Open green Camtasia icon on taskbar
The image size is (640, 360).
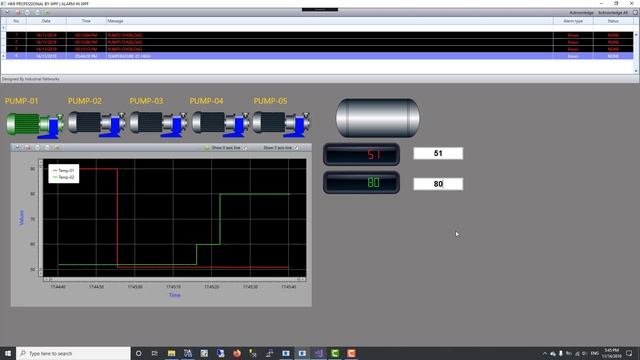pos(335,353)
